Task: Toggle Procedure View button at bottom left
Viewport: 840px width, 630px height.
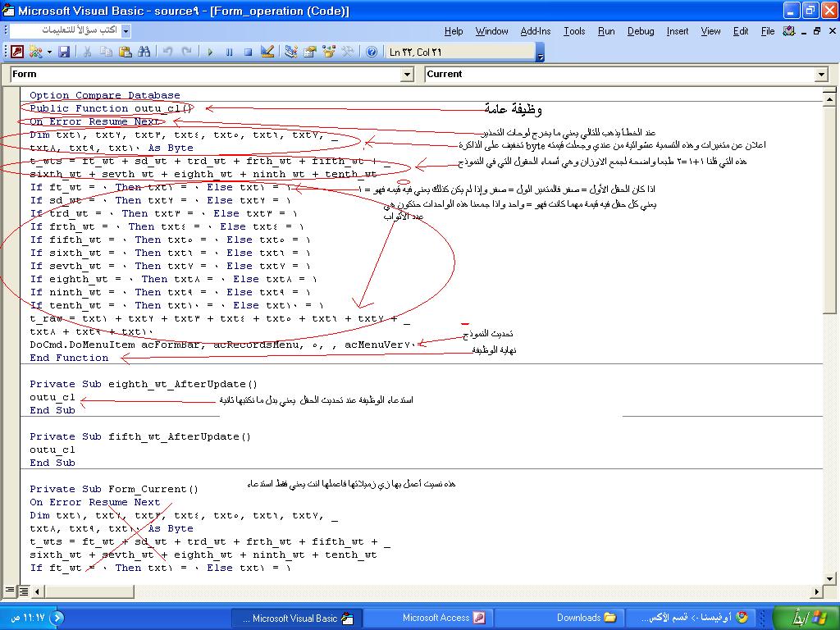Action: pos(10,591)
